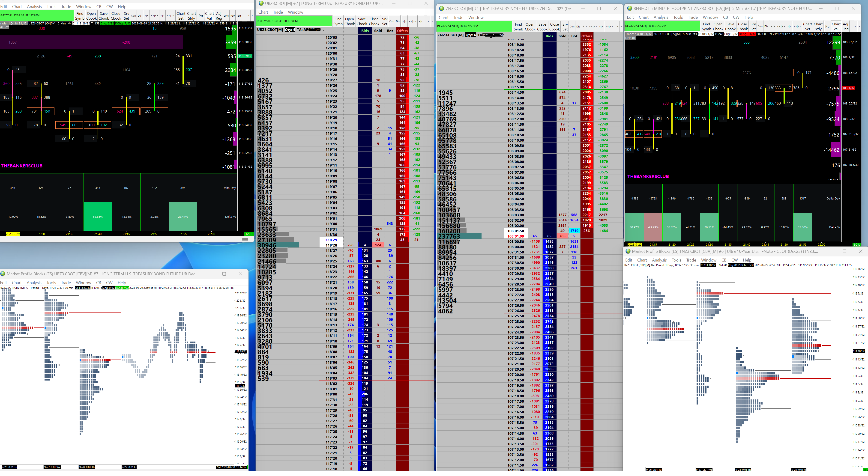Click horizontal scrollbar thumb under UBZ3 footprint chart

coord(245,239)
